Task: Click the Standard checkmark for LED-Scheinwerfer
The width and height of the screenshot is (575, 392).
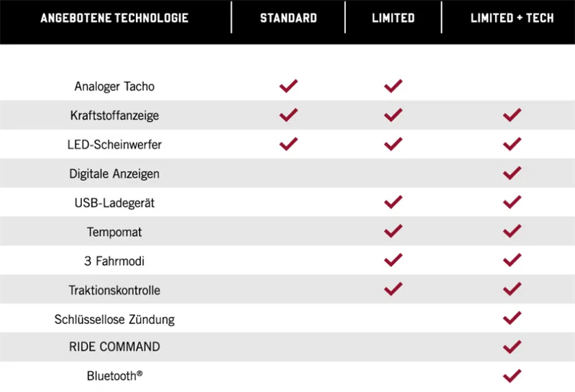Action: pyautogui.click(x=288, y=144)
